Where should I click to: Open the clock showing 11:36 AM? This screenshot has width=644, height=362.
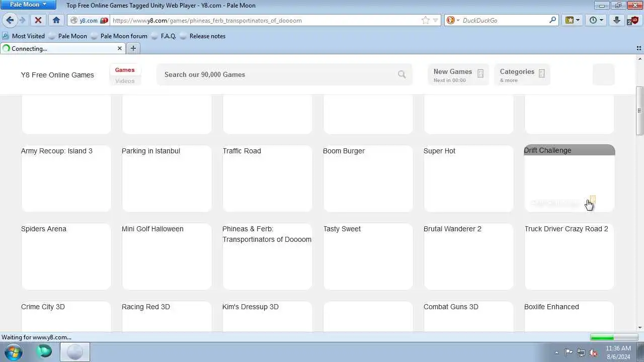(x=618, y=352)
